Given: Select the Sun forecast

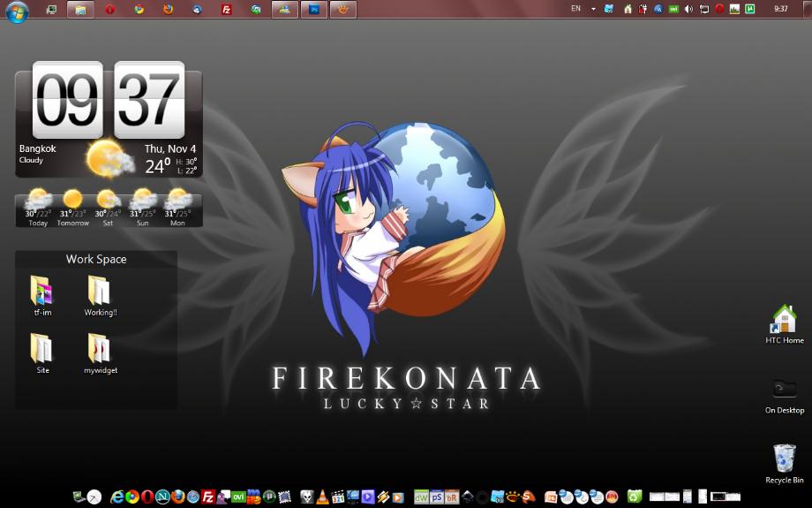Looking at the screenshot, I should (x=142, y=208).
